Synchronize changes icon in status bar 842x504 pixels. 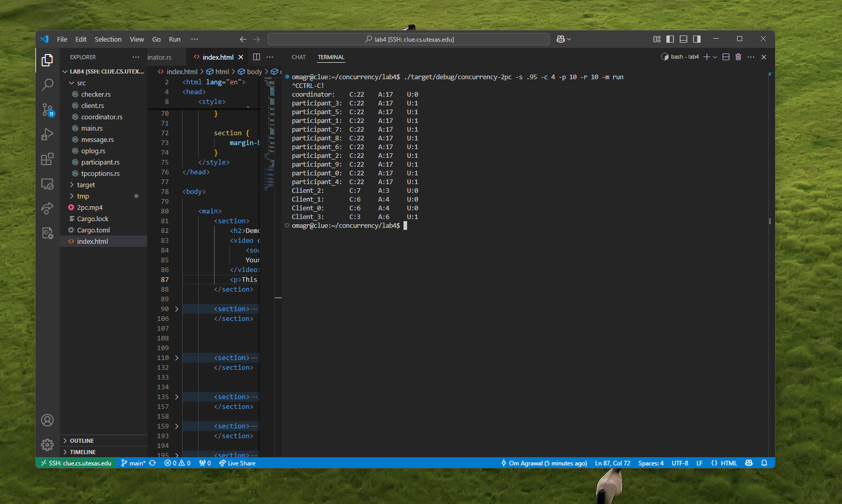point(152,463)
